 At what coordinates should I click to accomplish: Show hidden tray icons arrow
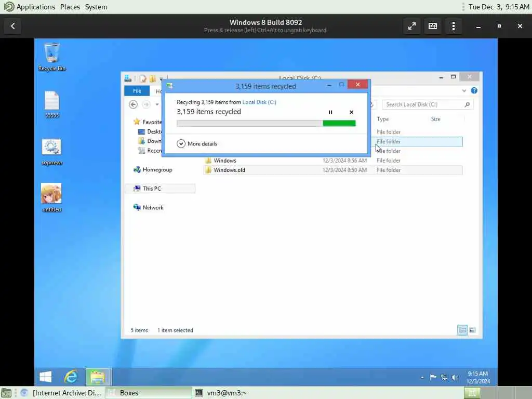(422, 377)
